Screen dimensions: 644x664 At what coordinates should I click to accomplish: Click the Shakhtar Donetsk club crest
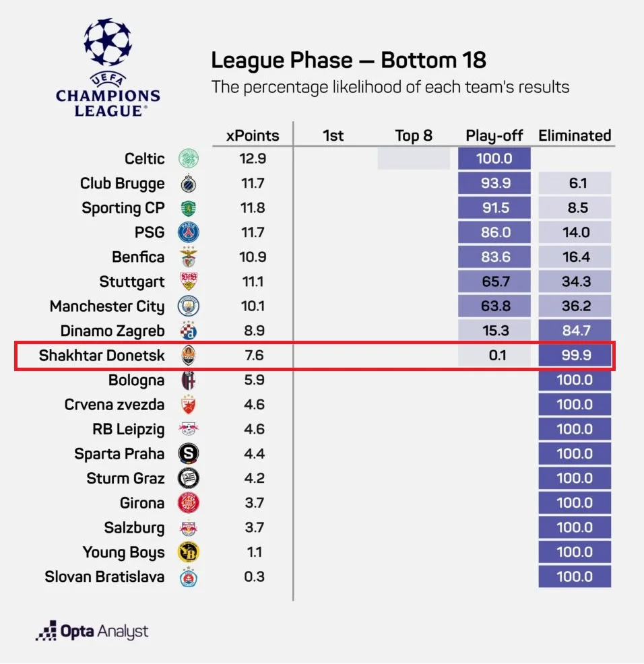click(x=189, y=356)
